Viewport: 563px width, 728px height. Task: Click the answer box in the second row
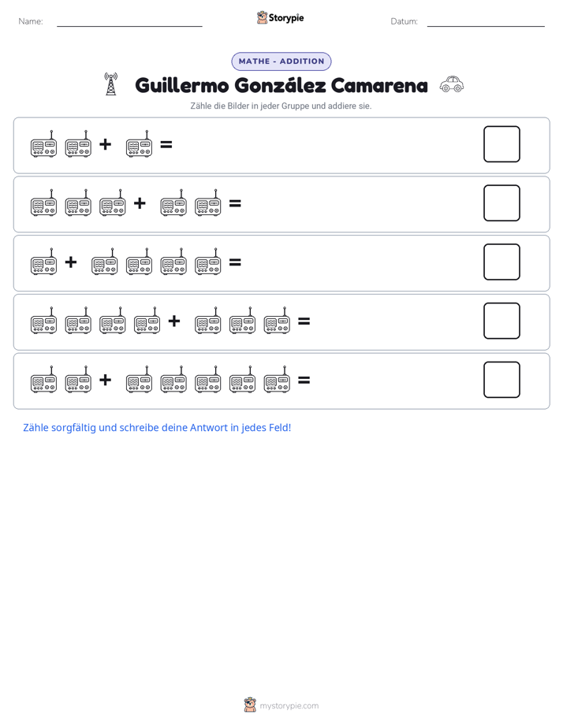pyautogui.click(x=501, y=203)
